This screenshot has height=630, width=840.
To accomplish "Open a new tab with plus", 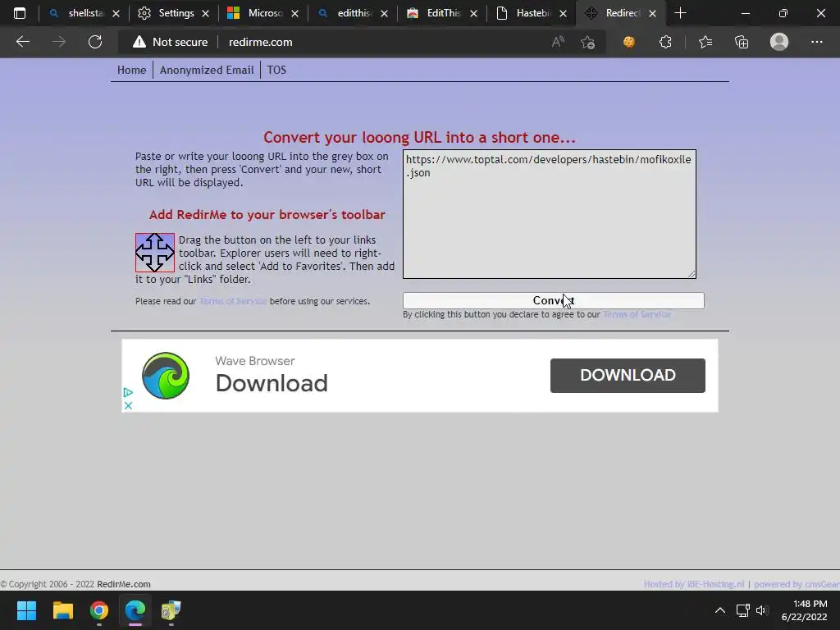I will click(x=680, y=13).
